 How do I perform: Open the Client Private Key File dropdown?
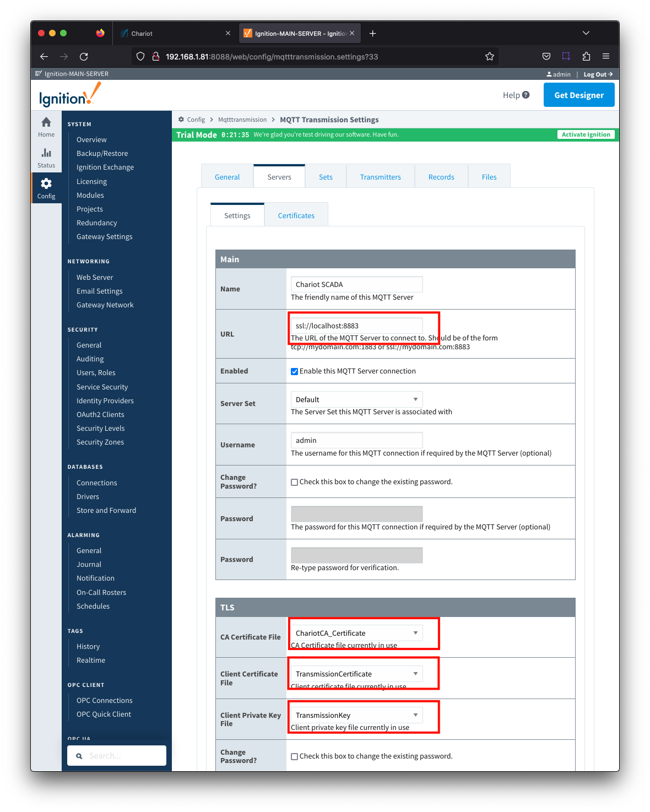tap(357, 715)
